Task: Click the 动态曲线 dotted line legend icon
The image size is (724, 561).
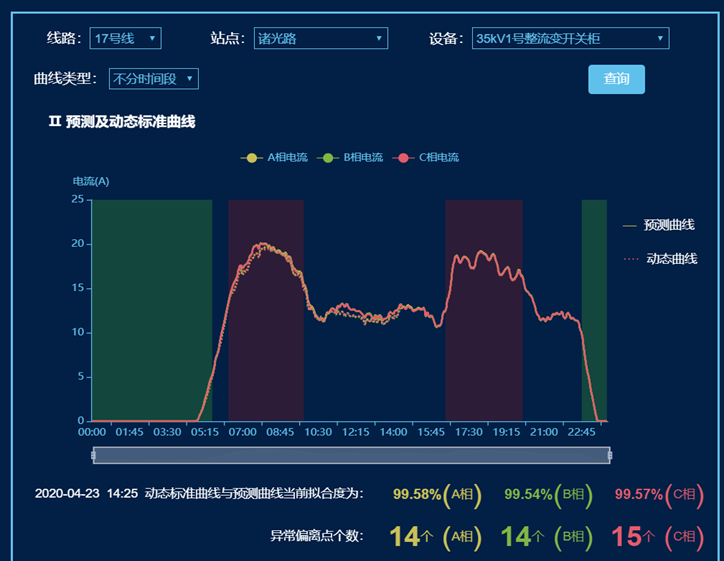Action: coord(630,259)
